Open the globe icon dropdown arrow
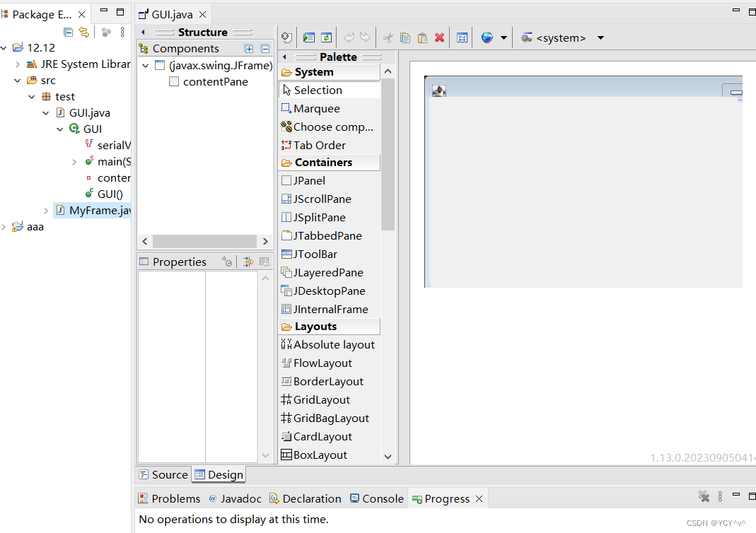Image resolution: width=756 pixels, height=533 pixels. click(x=504, y=37)
